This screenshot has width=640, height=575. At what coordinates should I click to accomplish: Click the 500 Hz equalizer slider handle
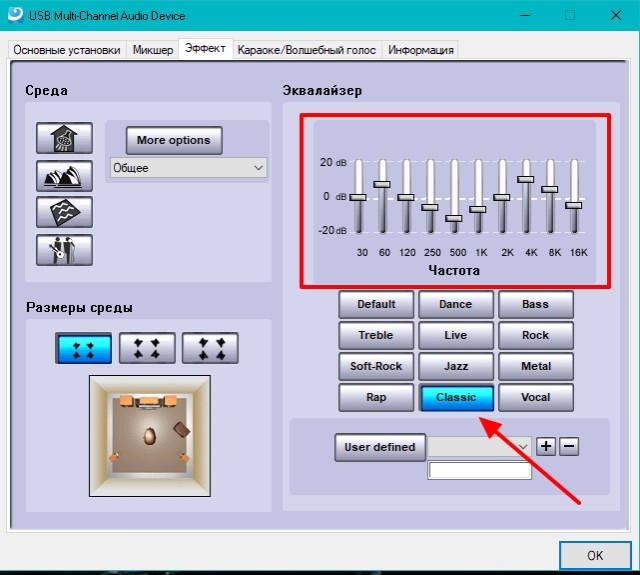(x=454, y=218)
